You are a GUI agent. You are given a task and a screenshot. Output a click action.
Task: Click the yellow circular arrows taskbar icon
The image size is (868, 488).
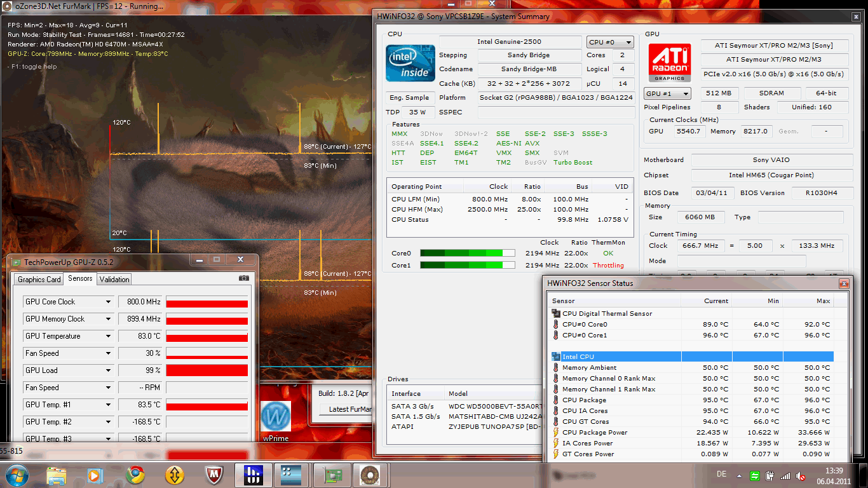(174, 475)
